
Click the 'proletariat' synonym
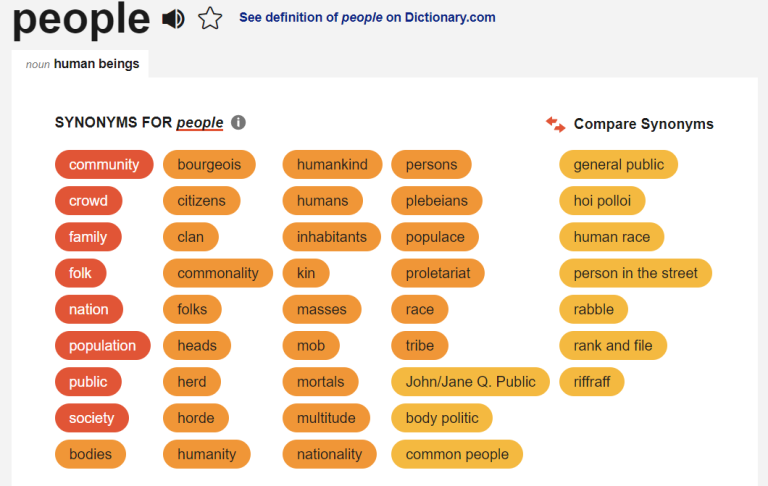pos(438,273)
